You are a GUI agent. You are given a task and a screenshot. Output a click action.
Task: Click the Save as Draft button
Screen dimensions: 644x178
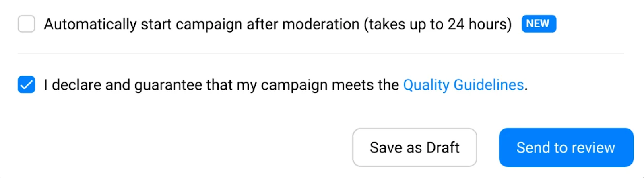(x=414, y=147)
